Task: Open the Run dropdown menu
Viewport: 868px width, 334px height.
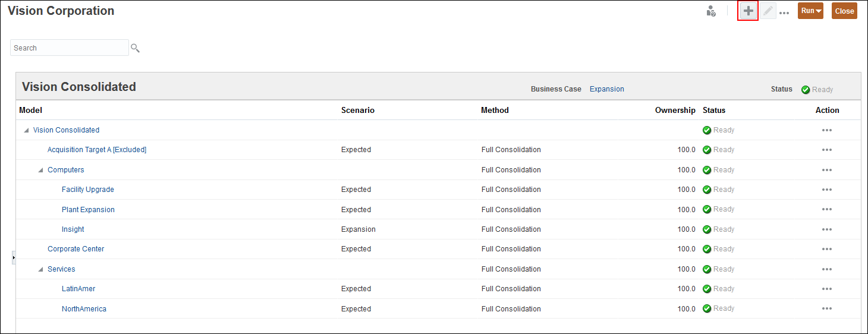Action: (x=810, y=11)
